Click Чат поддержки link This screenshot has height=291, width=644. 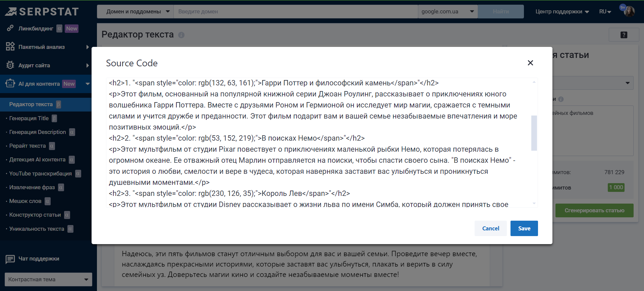coord(39,259)
